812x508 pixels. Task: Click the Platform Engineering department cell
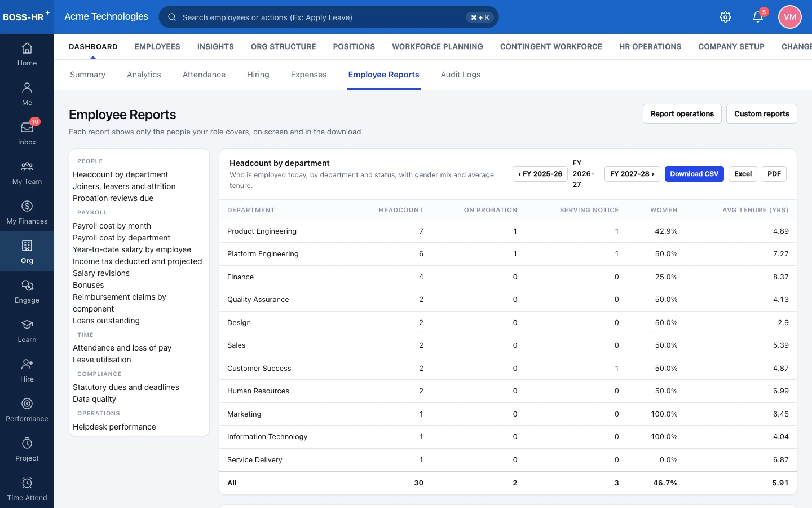(x=263, y=254)
